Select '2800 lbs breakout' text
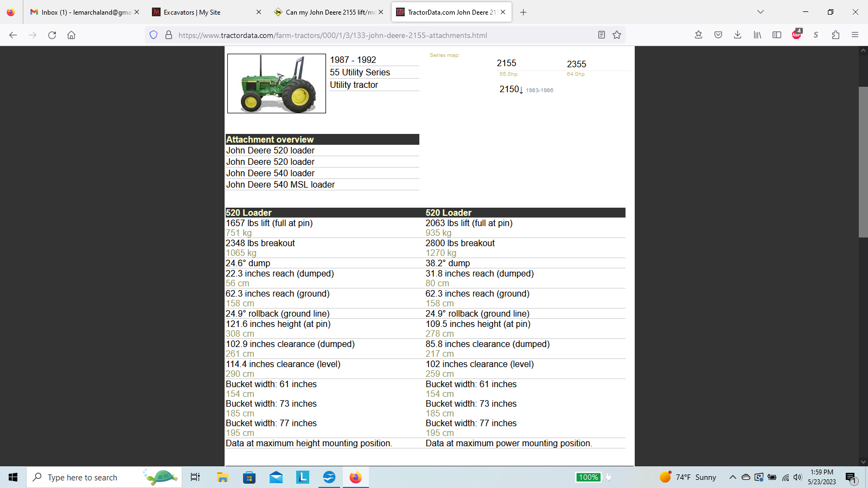 point(460,243)
